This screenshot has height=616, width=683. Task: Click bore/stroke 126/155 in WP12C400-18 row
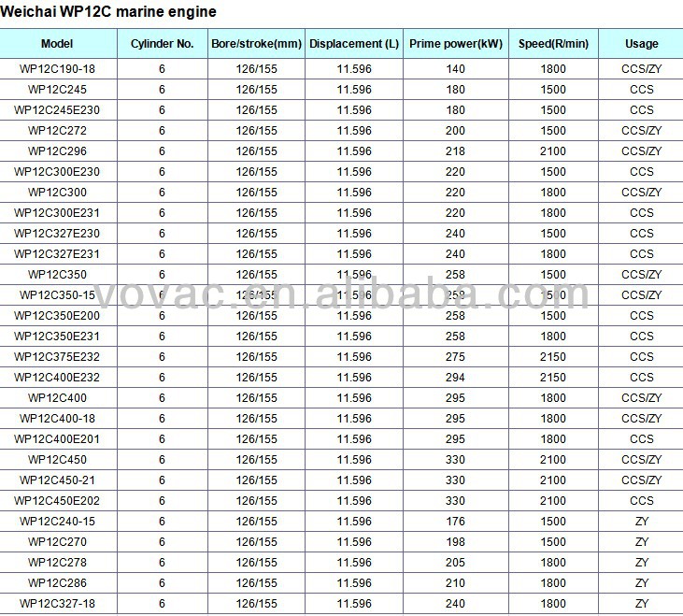tap(257, 418)
